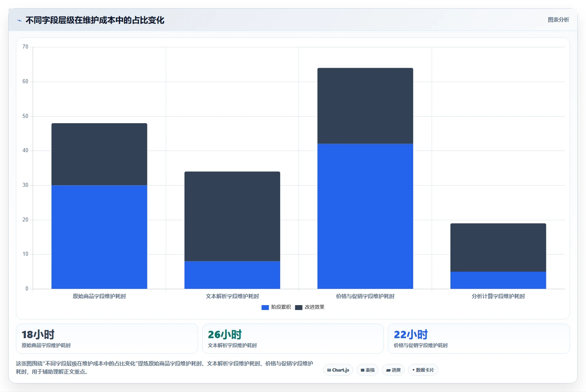
Task: Click the dark segment of 分析计算字段维护耗时 bar
Action: 498,247
